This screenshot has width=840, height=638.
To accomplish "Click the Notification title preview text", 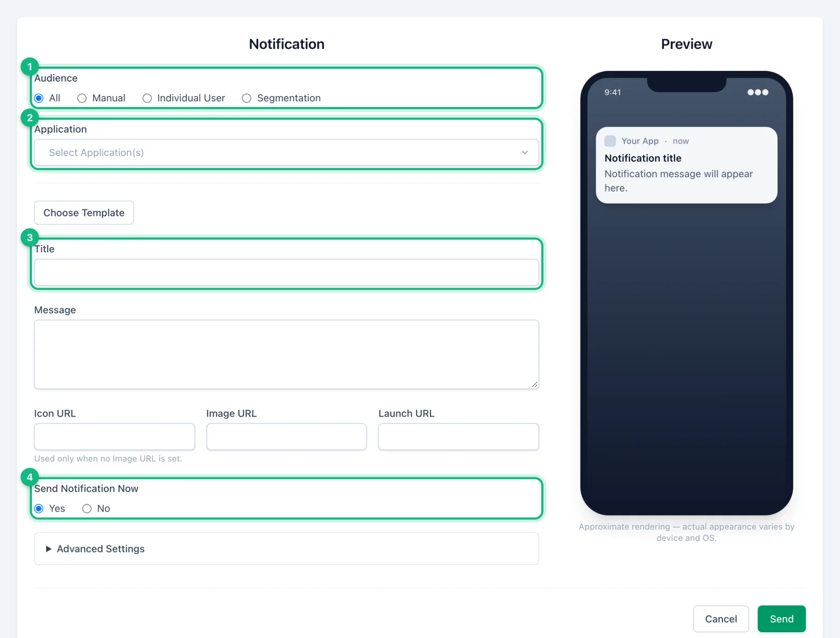I will [x=643, y=158].
